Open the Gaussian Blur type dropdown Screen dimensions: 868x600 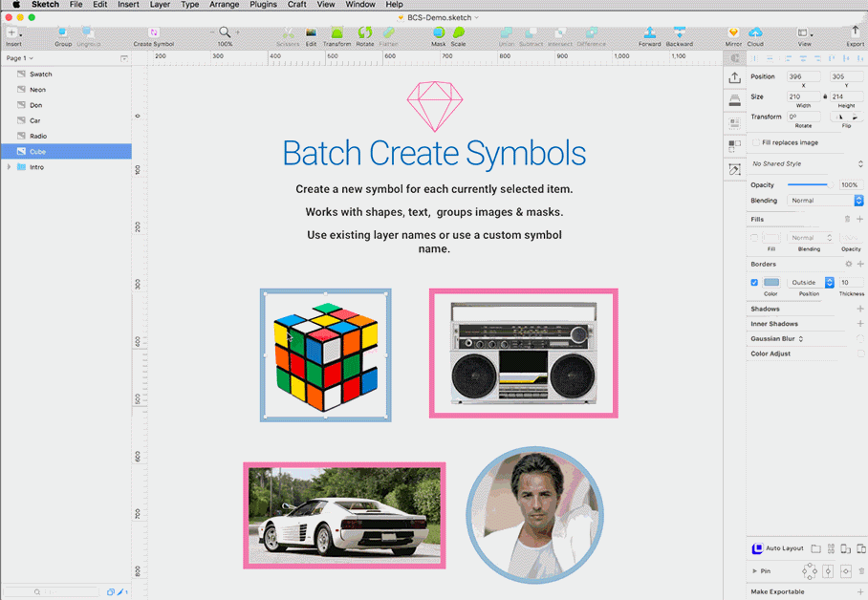(801, 338)
